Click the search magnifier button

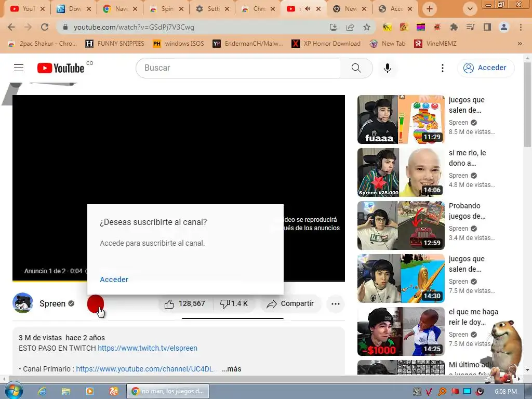pyautogui.click(x=356, y=68)
